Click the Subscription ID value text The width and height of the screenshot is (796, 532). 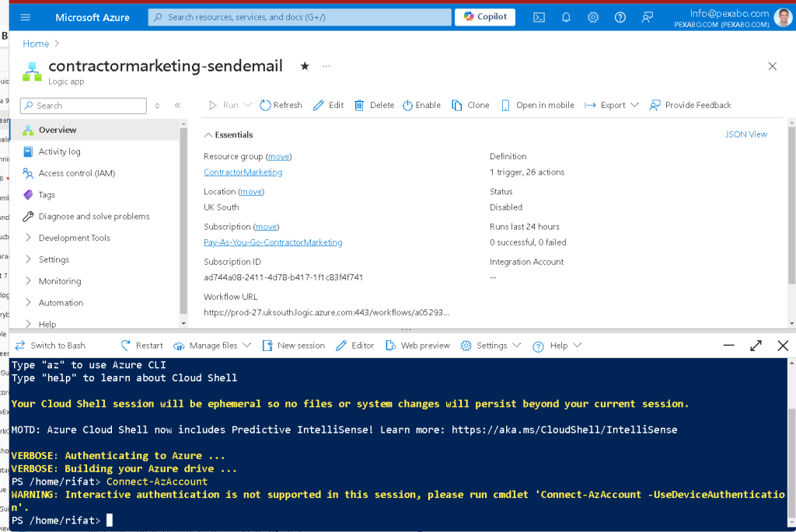click(x=283, y=277)
